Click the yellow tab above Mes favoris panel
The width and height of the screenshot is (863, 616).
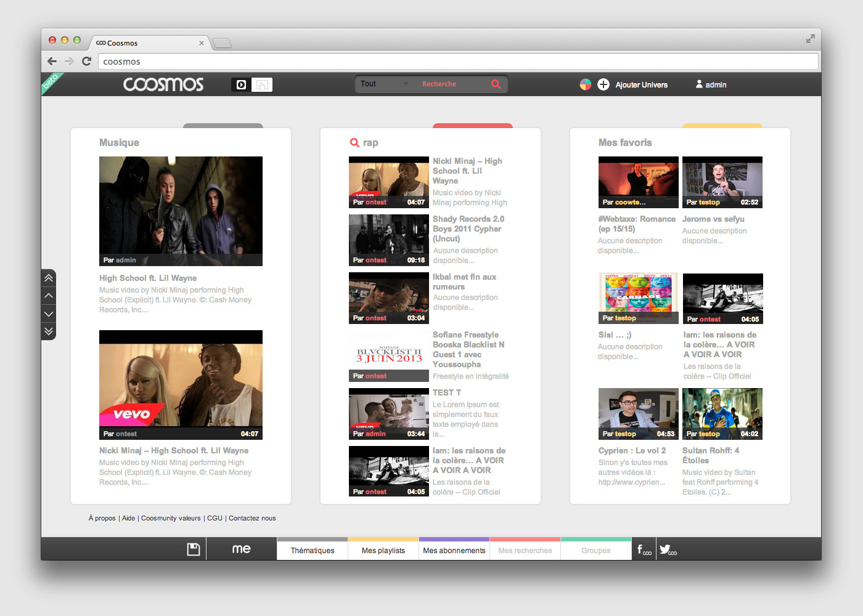[722, 126]
